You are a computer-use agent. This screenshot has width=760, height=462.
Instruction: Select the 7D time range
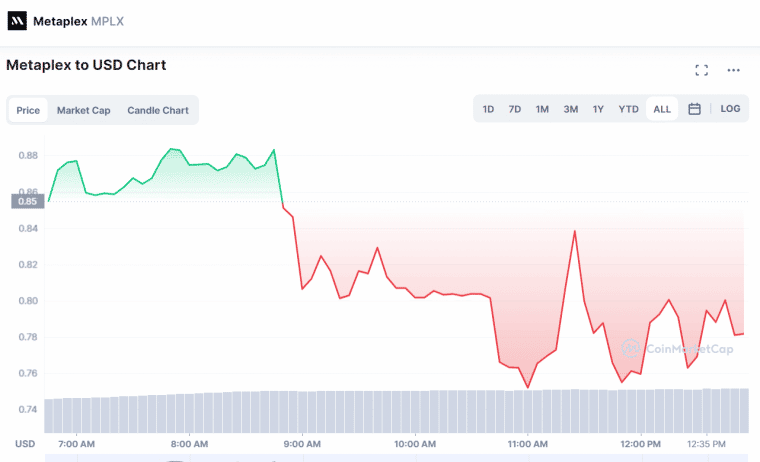coord(515,109)
